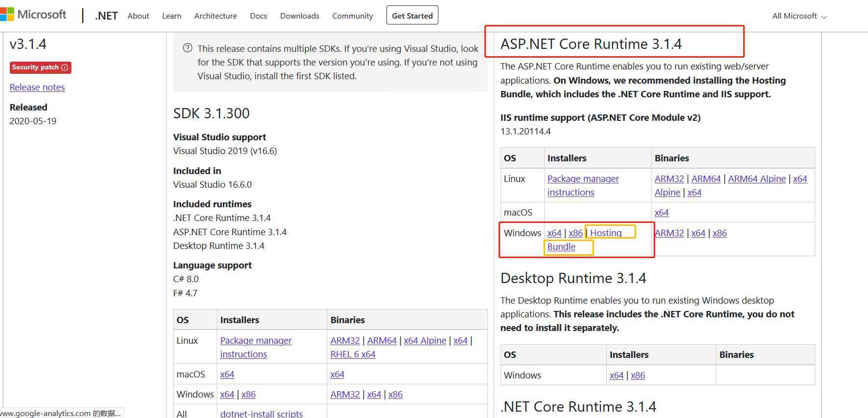Download SDK Windows x86 installer
Screen dimensions: 868x418
[248, 394]
